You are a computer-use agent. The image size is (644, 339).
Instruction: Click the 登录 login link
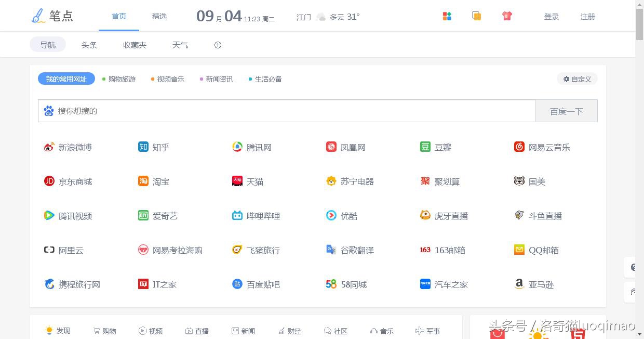point(552,17)
